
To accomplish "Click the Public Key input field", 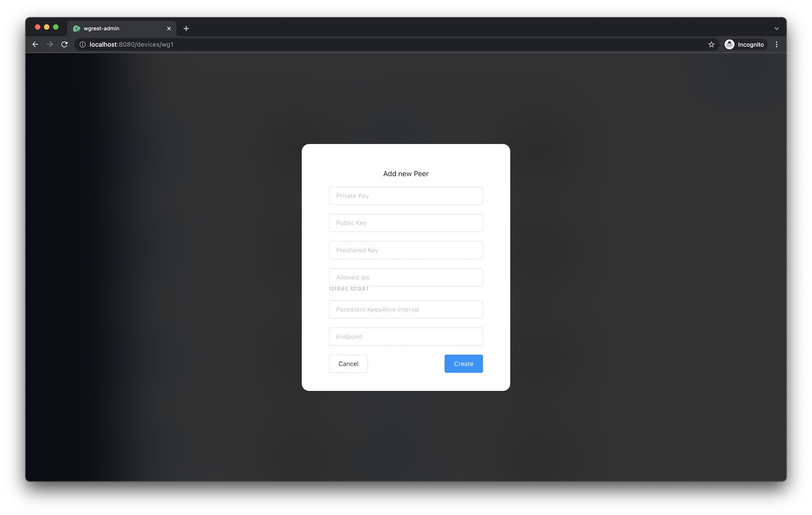I will 406,222.
